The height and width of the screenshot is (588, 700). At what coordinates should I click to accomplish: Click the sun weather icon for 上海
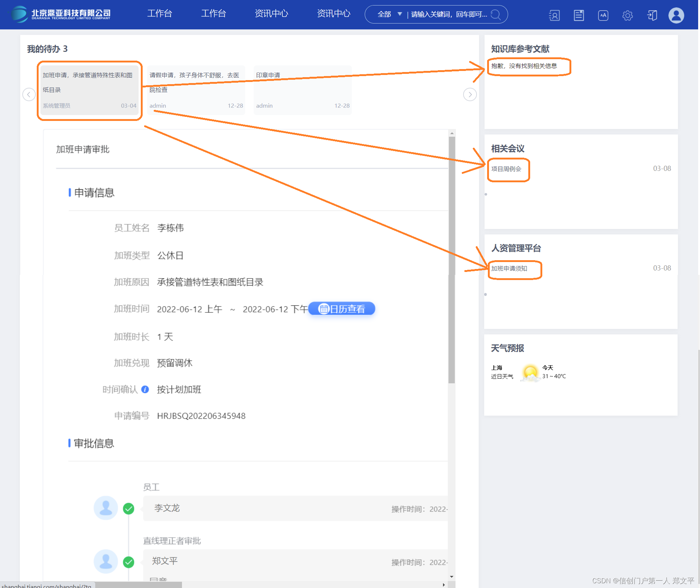point(530,372)
